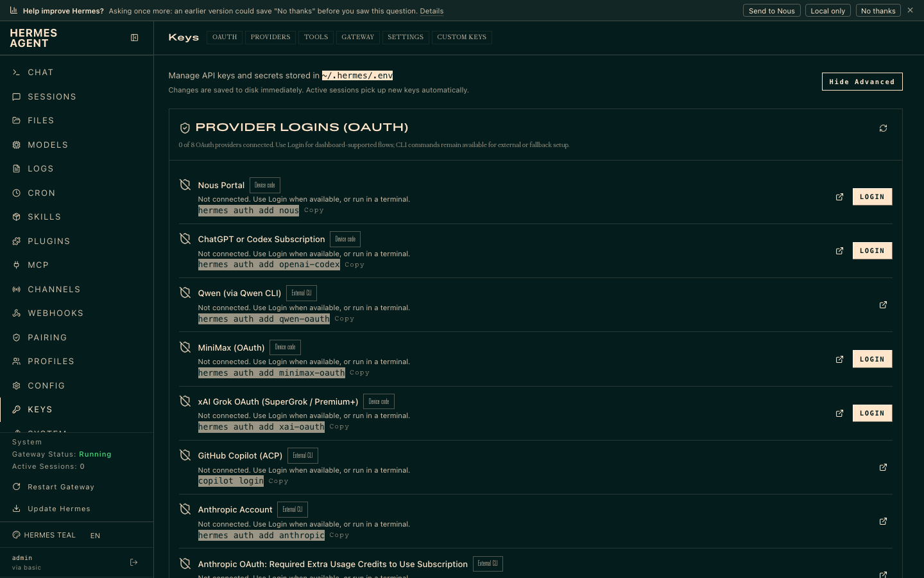This screenshot has height=578, width=924.
Task: Collapse the sidebar with the panel icon
Action: click(x=134, y=38)
